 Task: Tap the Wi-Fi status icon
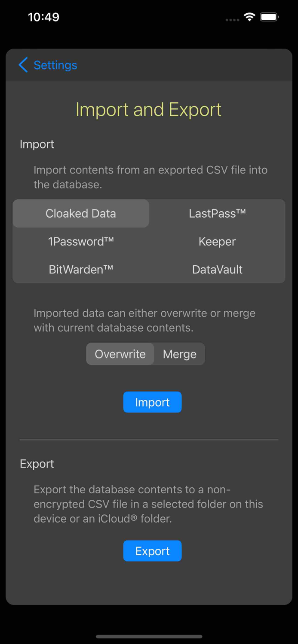click(250, 17)
